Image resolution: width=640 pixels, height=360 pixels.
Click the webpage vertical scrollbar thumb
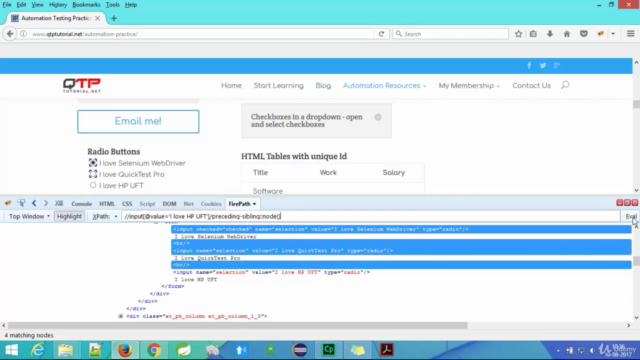[636, 104]
